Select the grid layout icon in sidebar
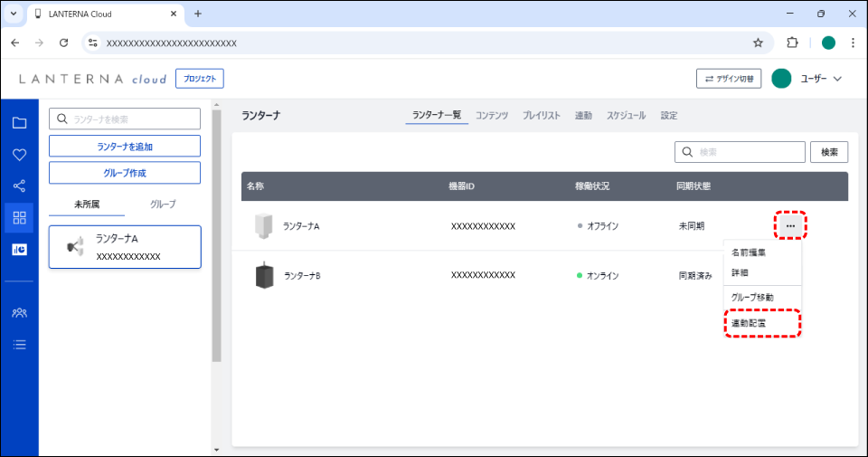868x457 pixels. pyautogui.click(x=19, y=218)
